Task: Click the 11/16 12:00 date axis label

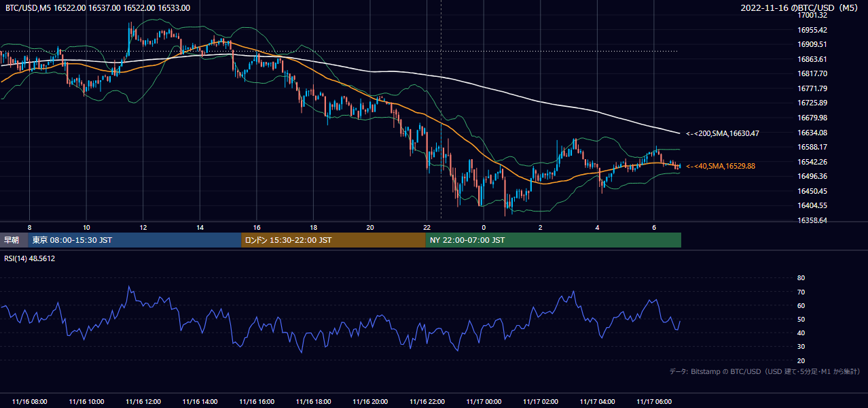Action: click(x=143, y=402)
